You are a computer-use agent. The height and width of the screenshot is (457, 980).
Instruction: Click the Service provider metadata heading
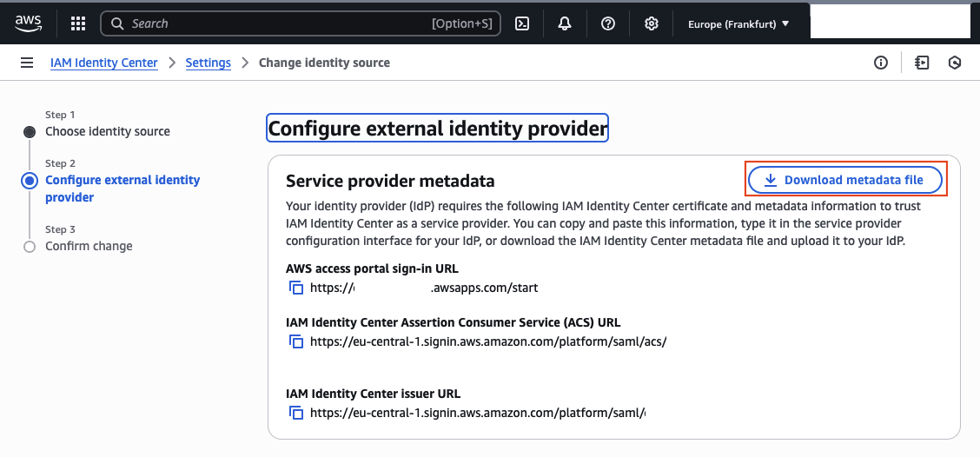click(x=390, y=181)
